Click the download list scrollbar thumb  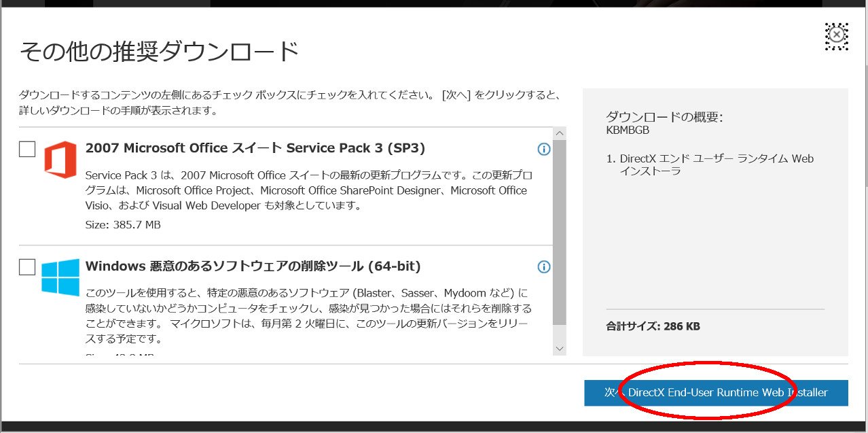click(x=560, y=232)
